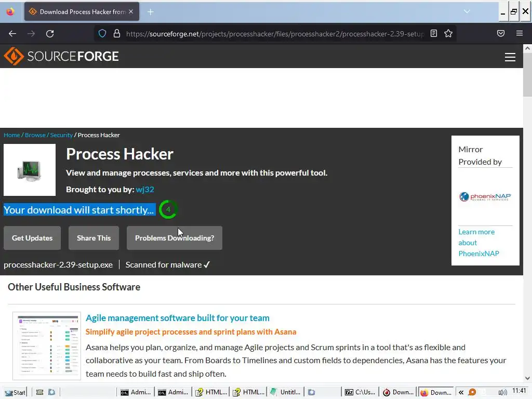This screenshot has height=399, width=532.
Task: Open the wj32 author profile
Action: (145, 189)
